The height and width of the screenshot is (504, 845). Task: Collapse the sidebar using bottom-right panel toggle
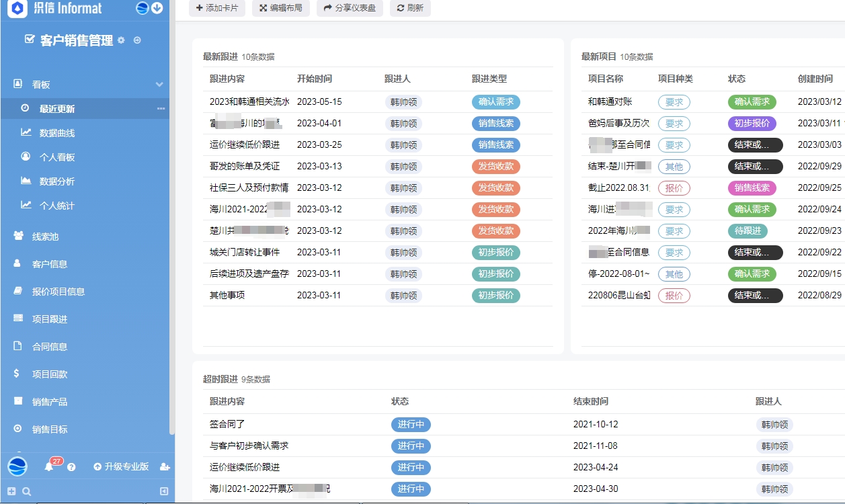pyautogui.click(x=163, y=492)
